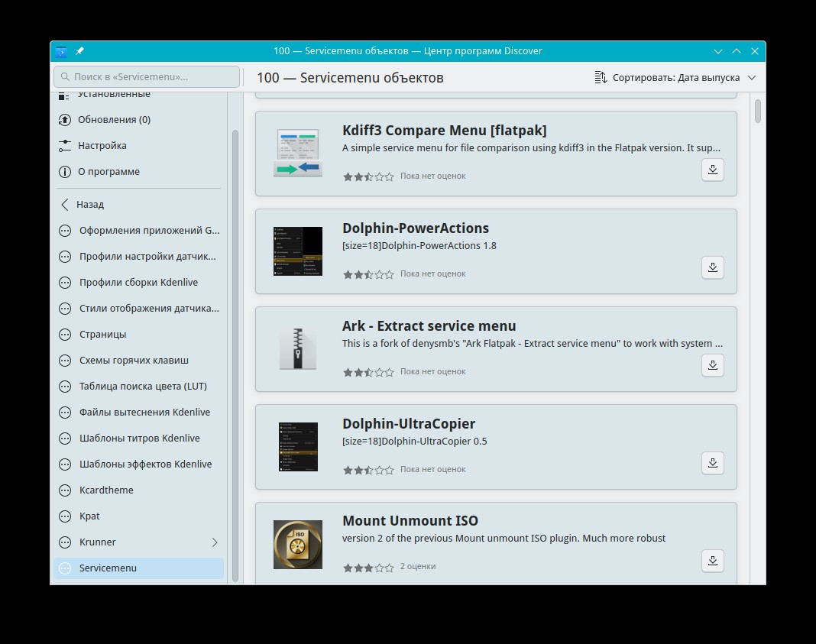Screen dimensions: 816x644
Task: Click icon beside Kcardtheme category
Action: tap(64, 490)
